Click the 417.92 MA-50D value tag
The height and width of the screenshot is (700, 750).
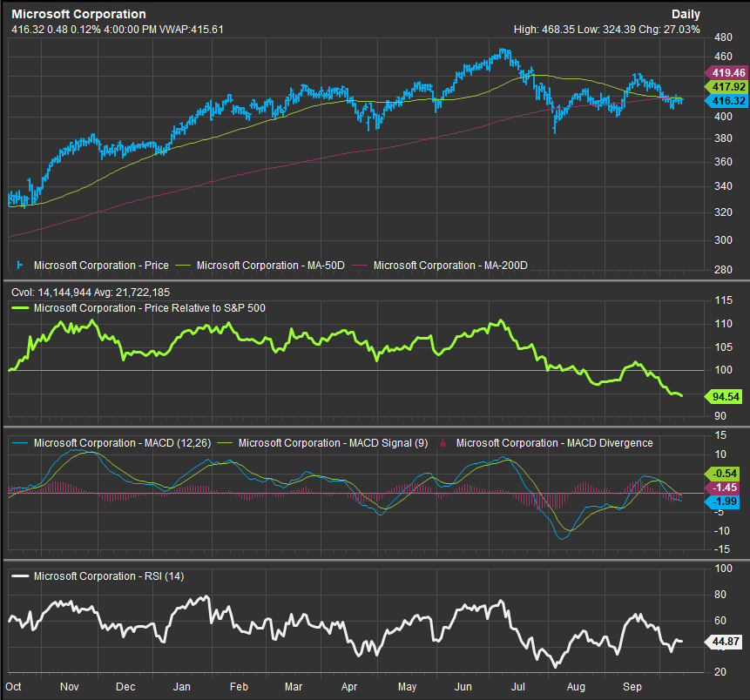[727, 87]
